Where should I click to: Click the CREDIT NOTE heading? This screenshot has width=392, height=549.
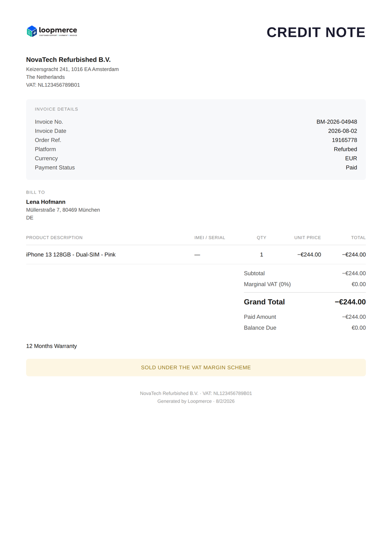pos(316,32)
